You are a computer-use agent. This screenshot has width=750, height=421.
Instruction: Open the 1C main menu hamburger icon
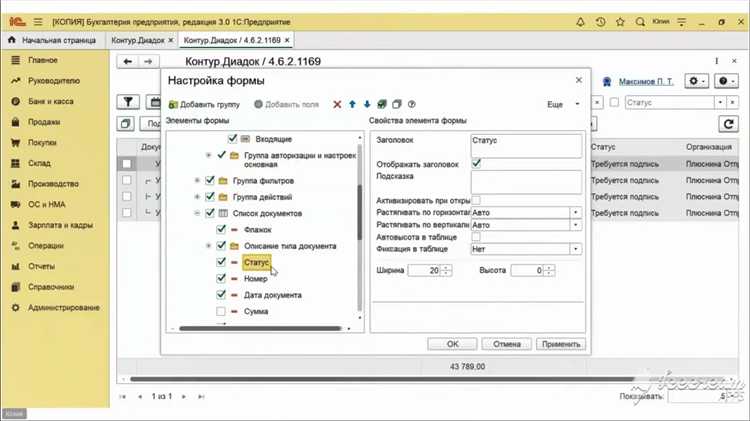coord(38,22)
